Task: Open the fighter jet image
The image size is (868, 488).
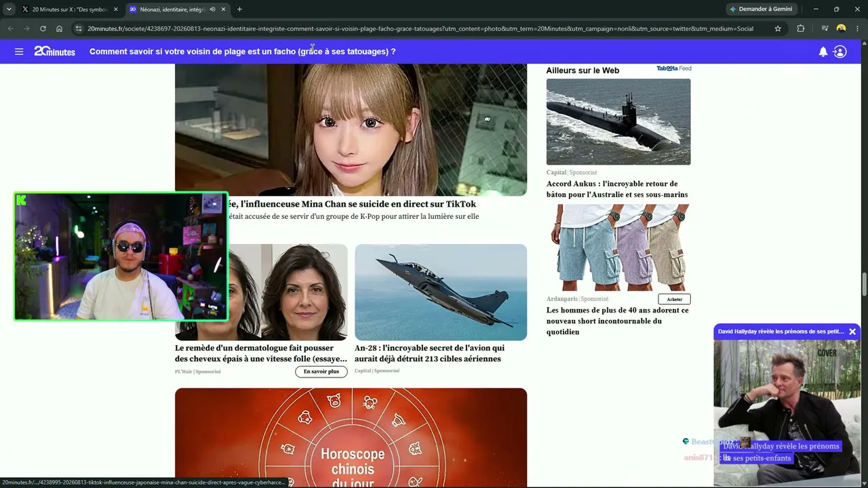Action: pyautogui.click(x=441, y=292)
